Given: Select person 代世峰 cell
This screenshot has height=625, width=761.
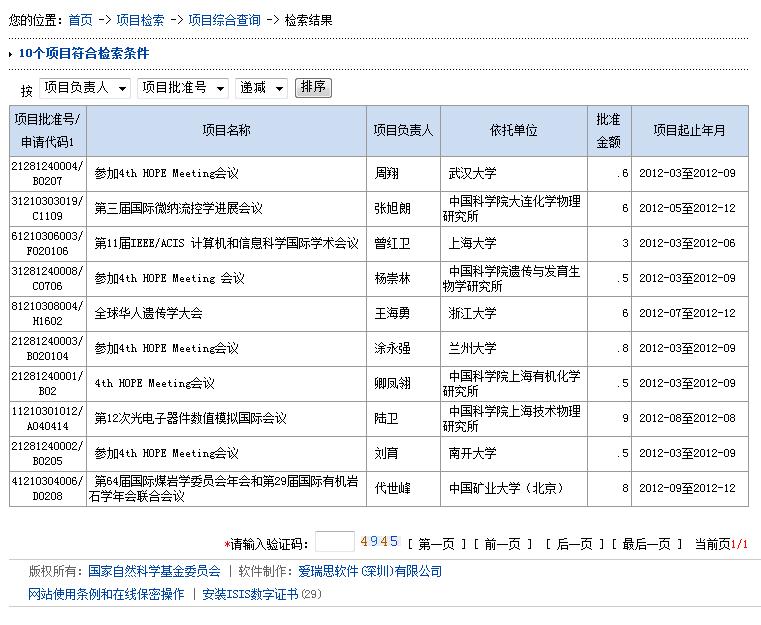Looking at the screenshot, I should coord(403,489).
